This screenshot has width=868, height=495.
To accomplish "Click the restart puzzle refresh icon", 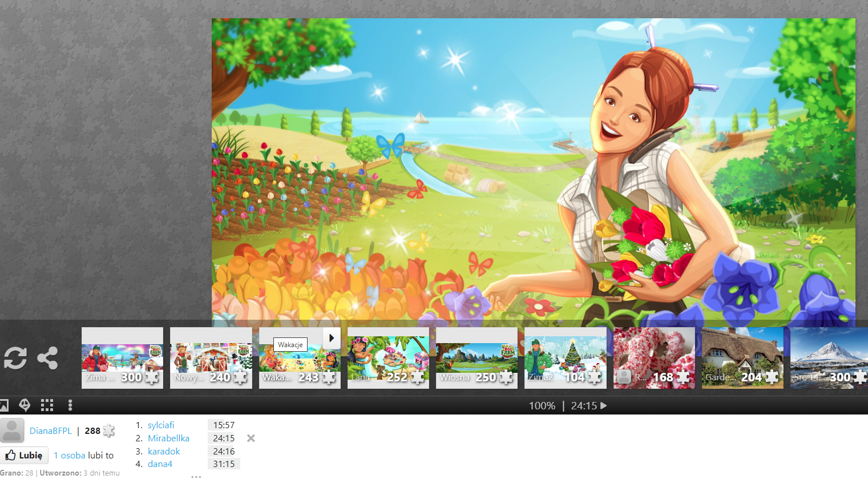I will tap(15, 358).
